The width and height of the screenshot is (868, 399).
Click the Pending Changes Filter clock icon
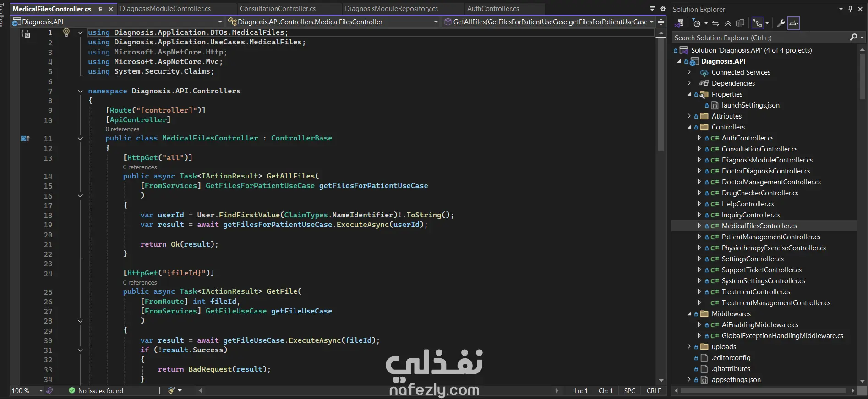pos(697,23)
